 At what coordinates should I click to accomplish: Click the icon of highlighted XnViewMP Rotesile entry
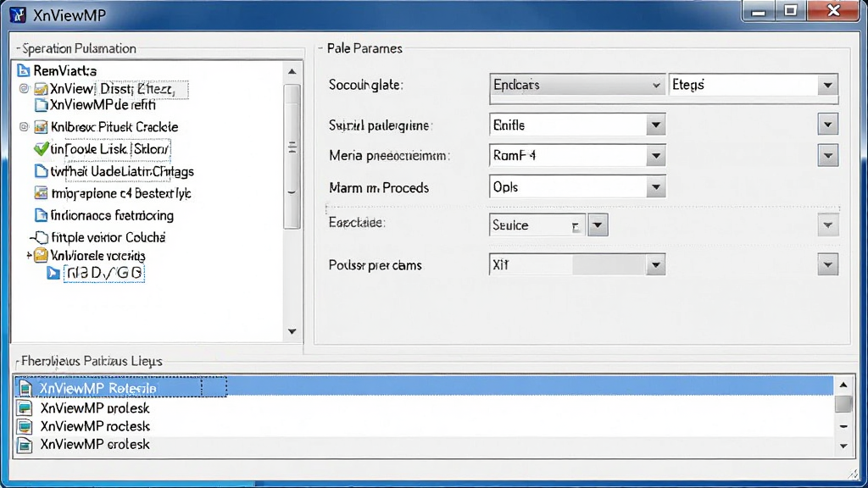coord(25,388)
